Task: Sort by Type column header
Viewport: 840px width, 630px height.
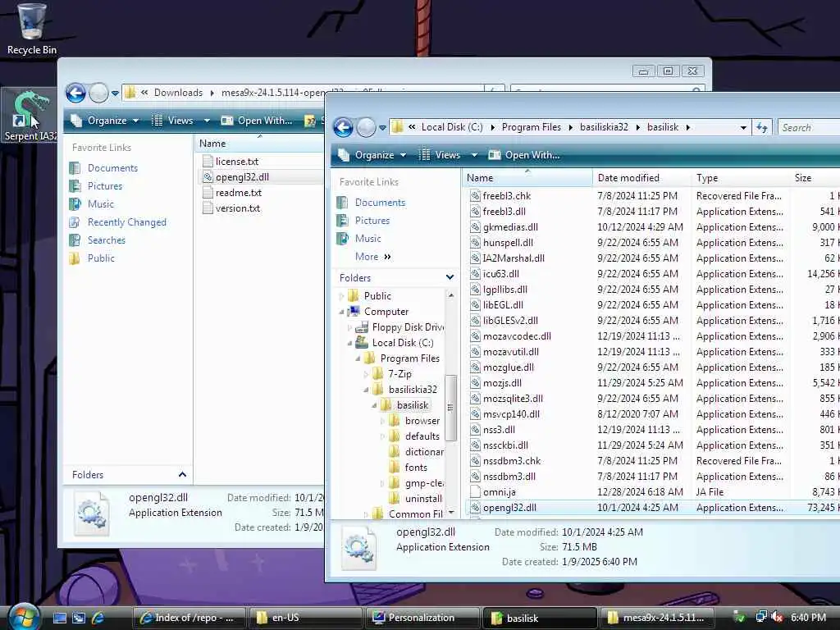Action: [x=740, y=178]
